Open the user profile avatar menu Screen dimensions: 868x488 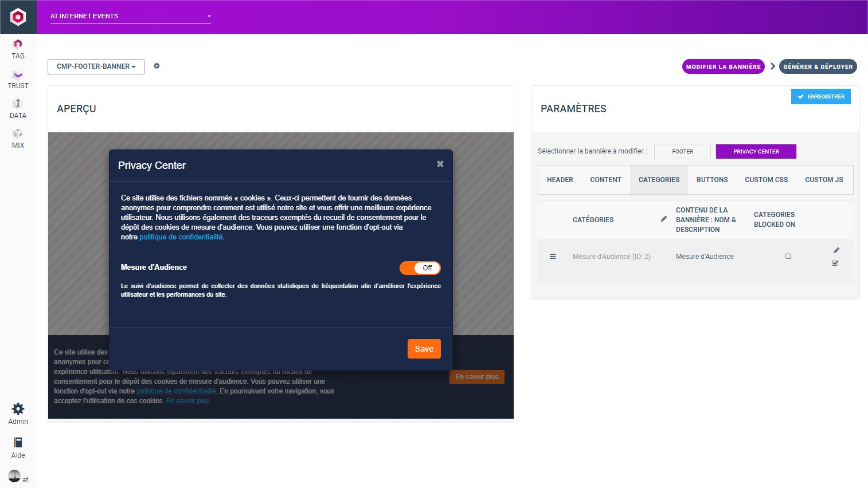14,476
